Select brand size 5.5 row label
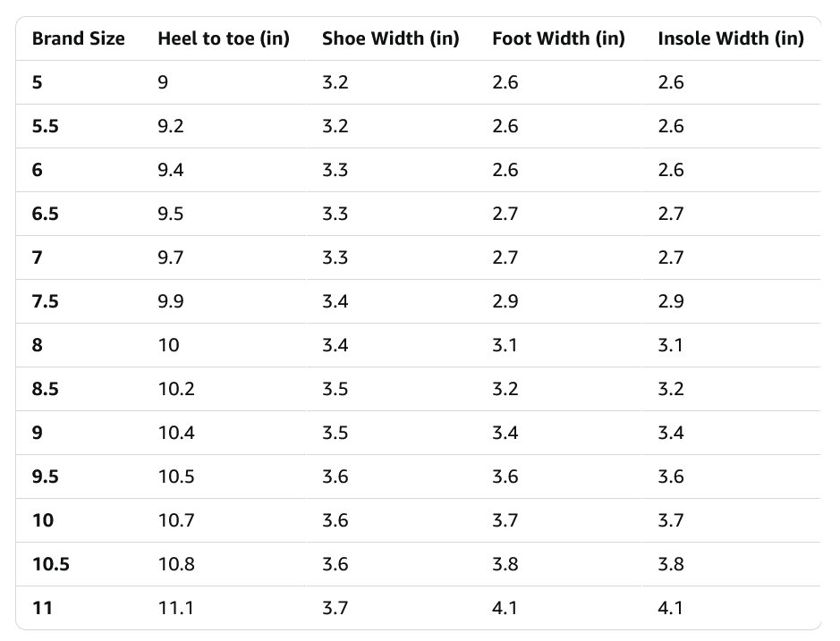840x641 pixels. (45, 126)
